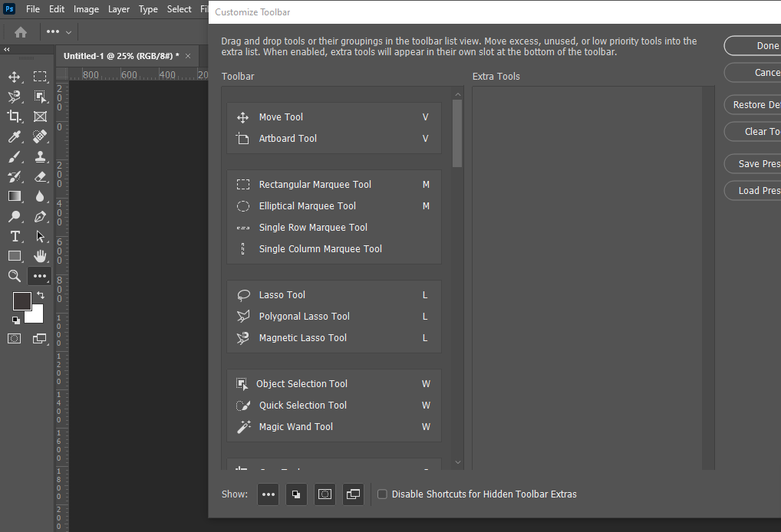This screenshot has width=781, height=532.
Task: Select the Object Selection tool in the left toolbar
Action: pos(41,97)
